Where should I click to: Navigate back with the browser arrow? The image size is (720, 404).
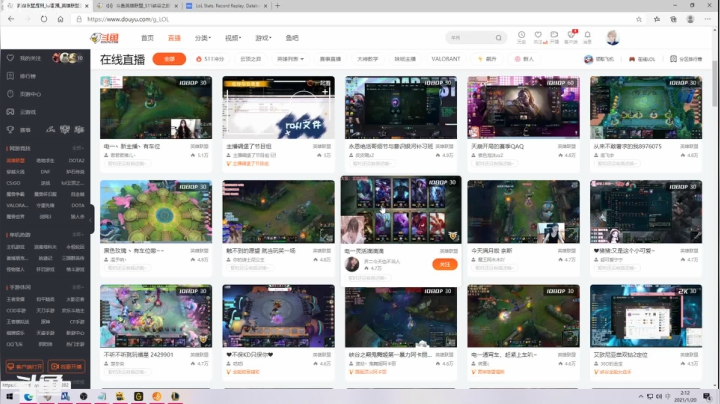point(11,19)
